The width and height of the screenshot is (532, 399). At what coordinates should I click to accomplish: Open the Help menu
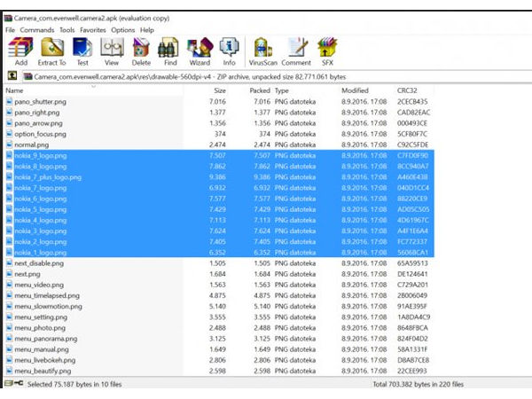[x=147, y=30]
